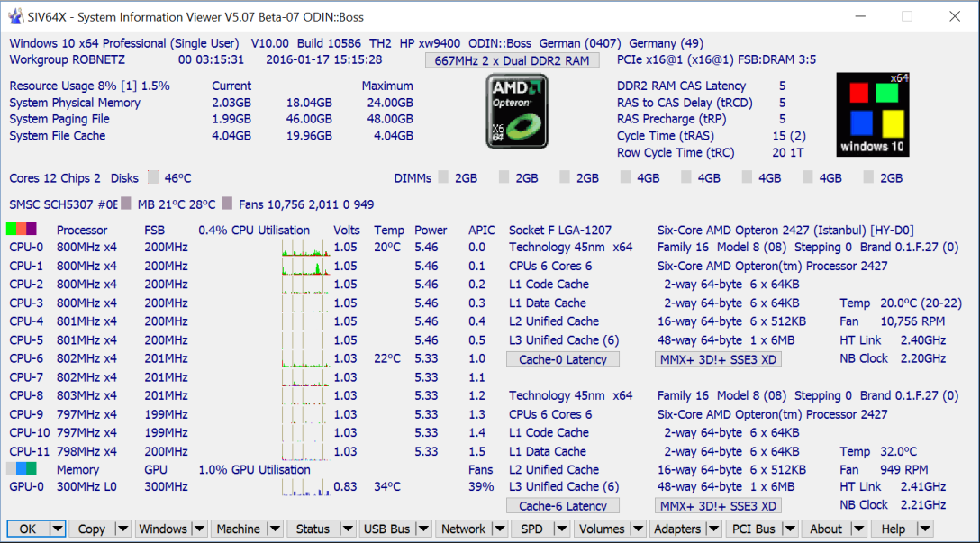Click the SPD button
The width and height of the screenshot is (980, 543).
click(531, 529)
